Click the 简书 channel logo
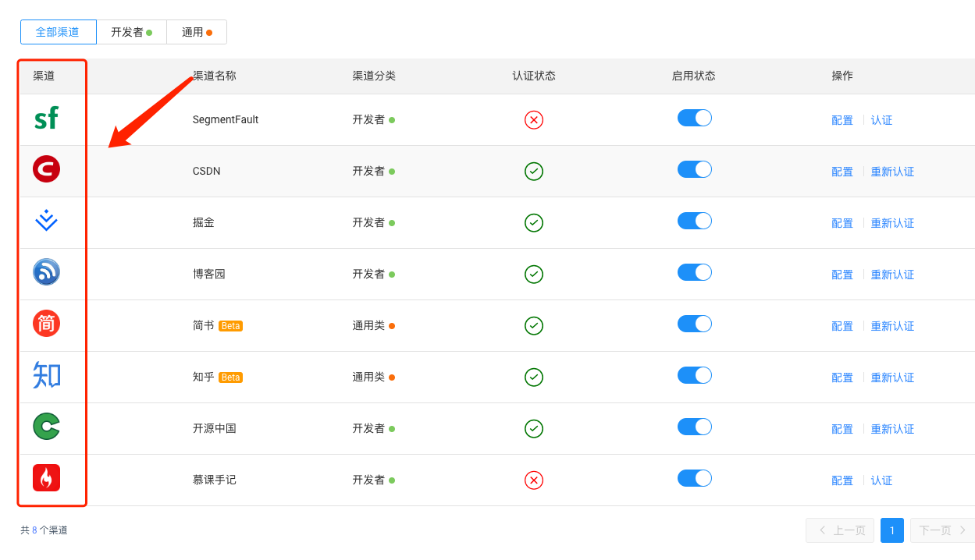 pos(46,324)
